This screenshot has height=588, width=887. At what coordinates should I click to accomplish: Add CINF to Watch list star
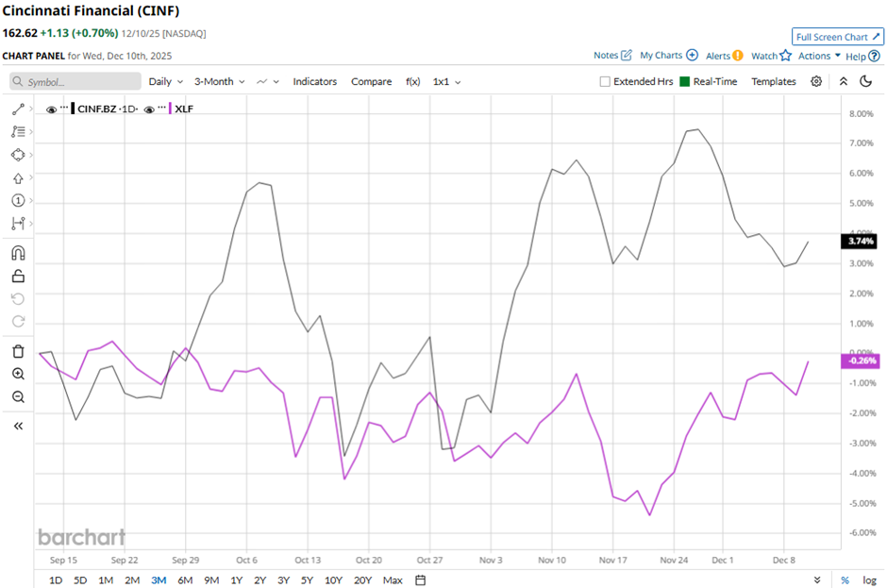[x=786, y=55]
